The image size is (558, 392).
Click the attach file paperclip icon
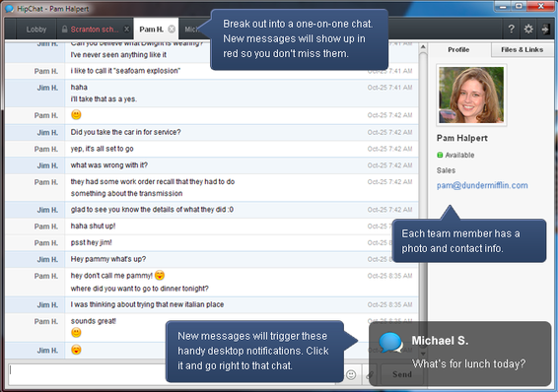[370, 374]
